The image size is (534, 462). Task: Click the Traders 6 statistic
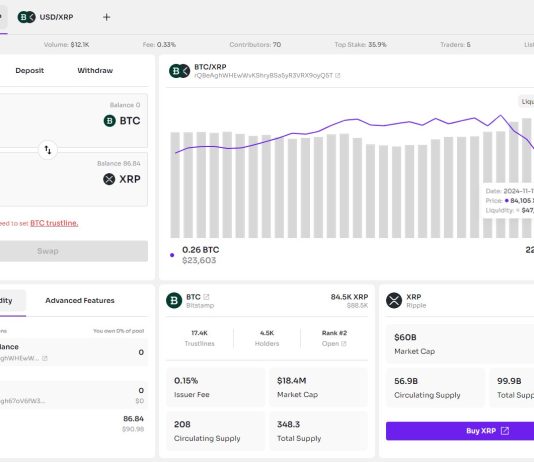coord(455,45)
